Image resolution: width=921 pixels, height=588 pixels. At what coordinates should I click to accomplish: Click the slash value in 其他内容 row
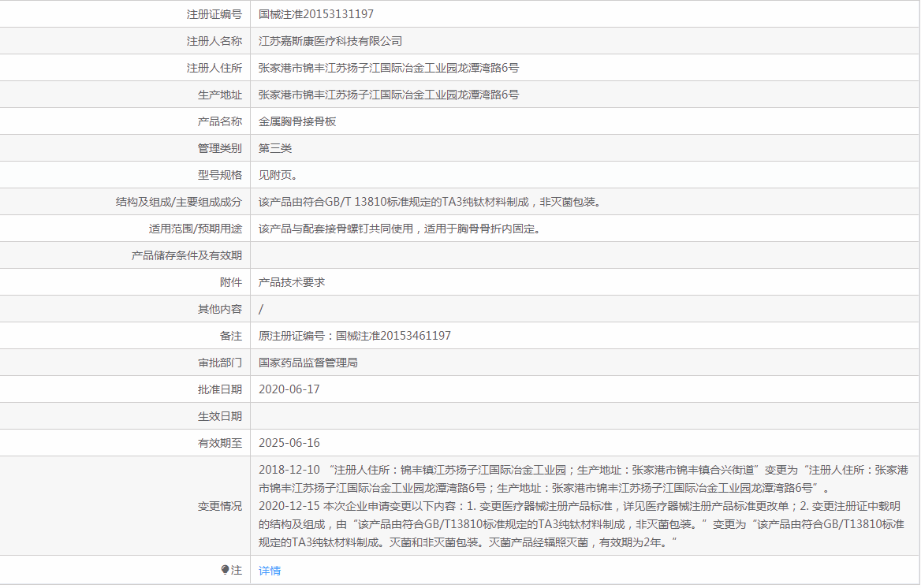(261, 309)
